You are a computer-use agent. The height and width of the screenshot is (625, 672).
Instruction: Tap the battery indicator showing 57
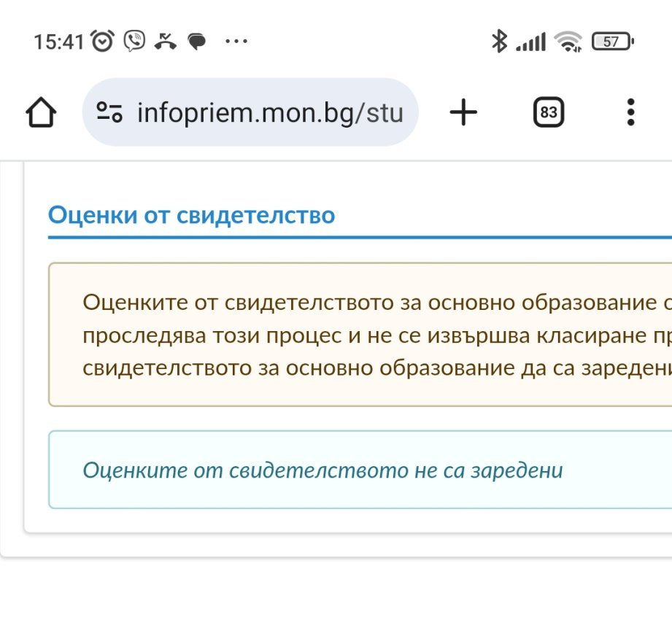613,42
